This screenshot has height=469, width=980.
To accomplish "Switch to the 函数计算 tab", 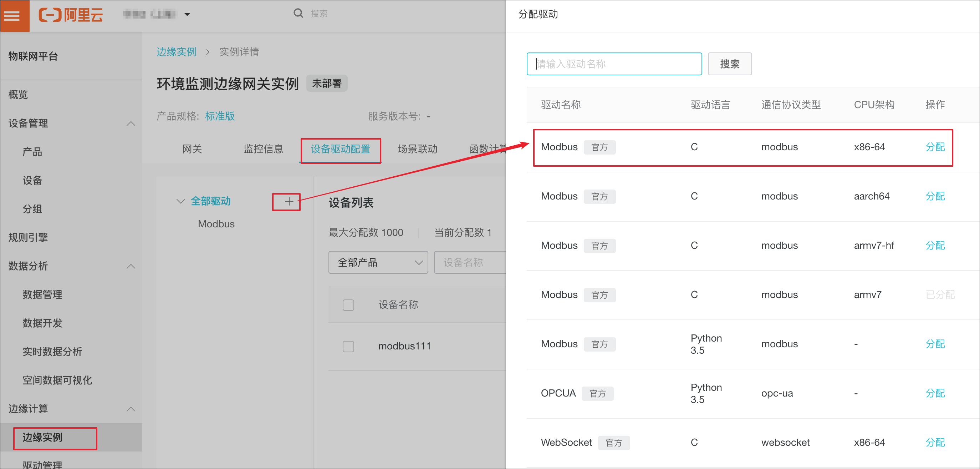I will (488, 149).
